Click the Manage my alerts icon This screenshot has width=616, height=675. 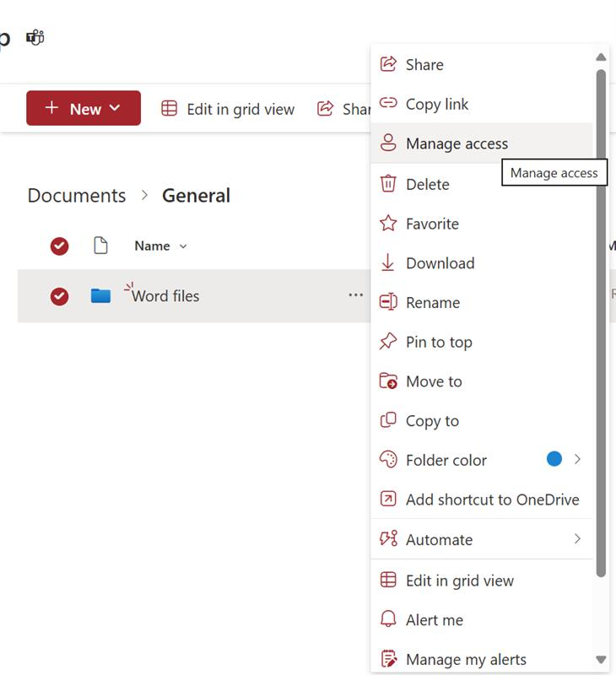pyautogui.click(x=389, y=659)
